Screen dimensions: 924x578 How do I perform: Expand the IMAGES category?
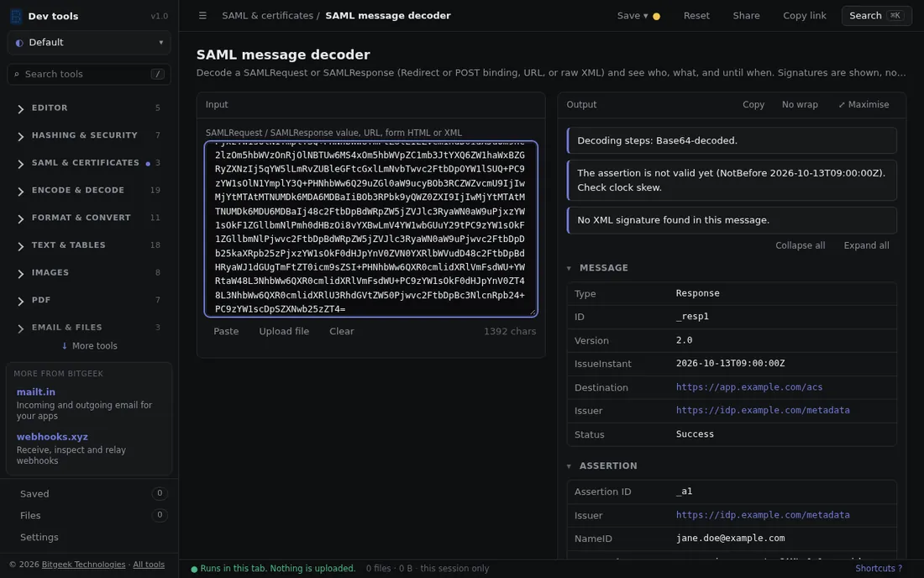pyautogui.click(x=89, y=273)
